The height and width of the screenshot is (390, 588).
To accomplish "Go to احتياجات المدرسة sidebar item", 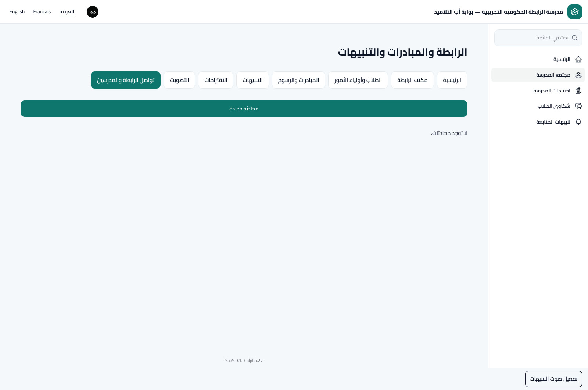I will tap(538, 91).
